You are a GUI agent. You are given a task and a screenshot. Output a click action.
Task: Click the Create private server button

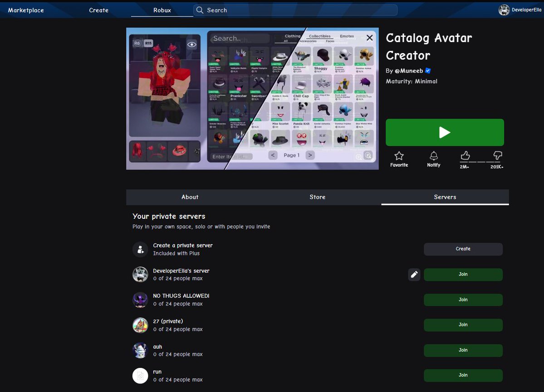click(463, 249)
